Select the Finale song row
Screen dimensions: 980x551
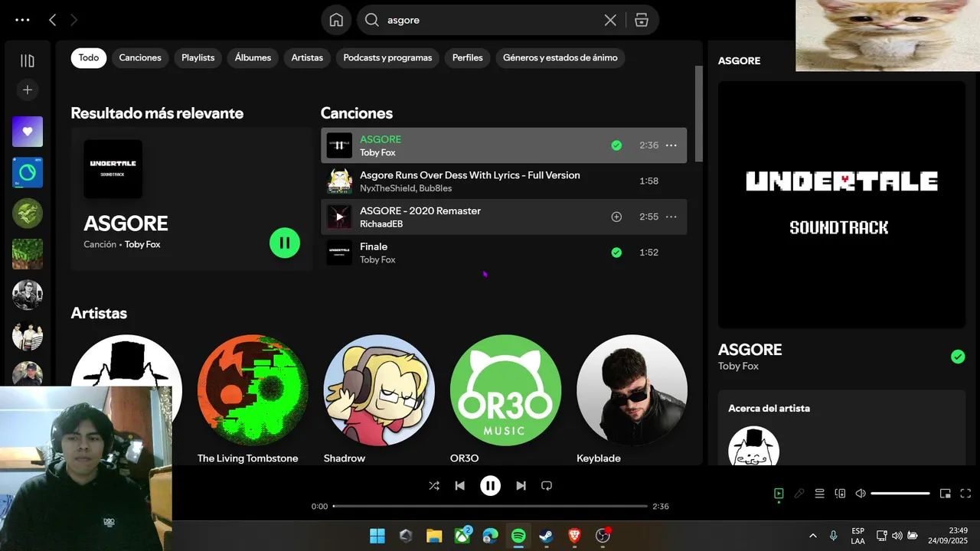point(504,253)
